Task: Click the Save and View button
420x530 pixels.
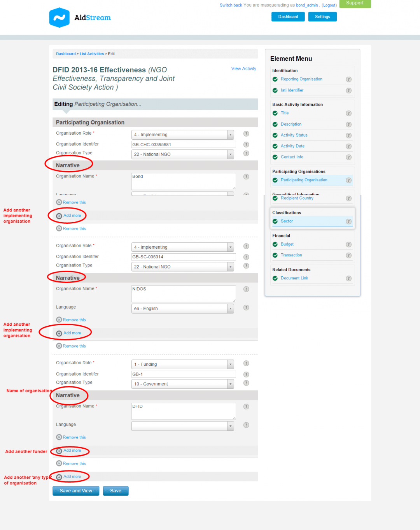Action: [x=75, y=491]
